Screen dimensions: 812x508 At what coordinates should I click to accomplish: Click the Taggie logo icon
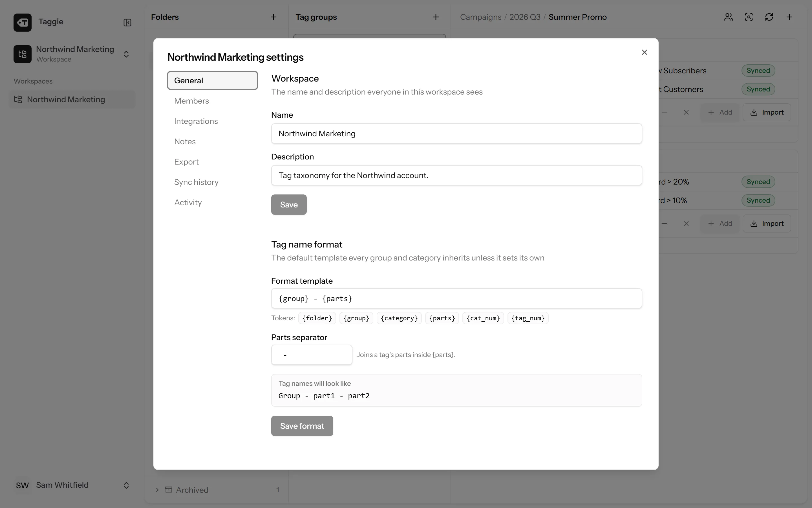[x=23, y=23]
